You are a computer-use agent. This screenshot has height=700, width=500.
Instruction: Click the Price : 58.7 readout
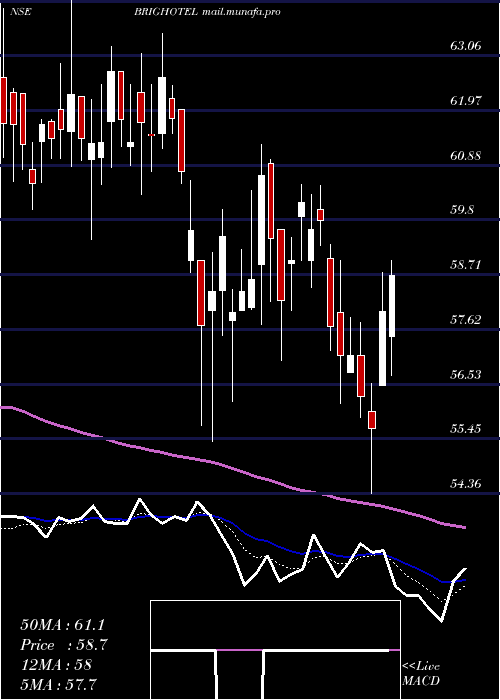tap(63, 645)
